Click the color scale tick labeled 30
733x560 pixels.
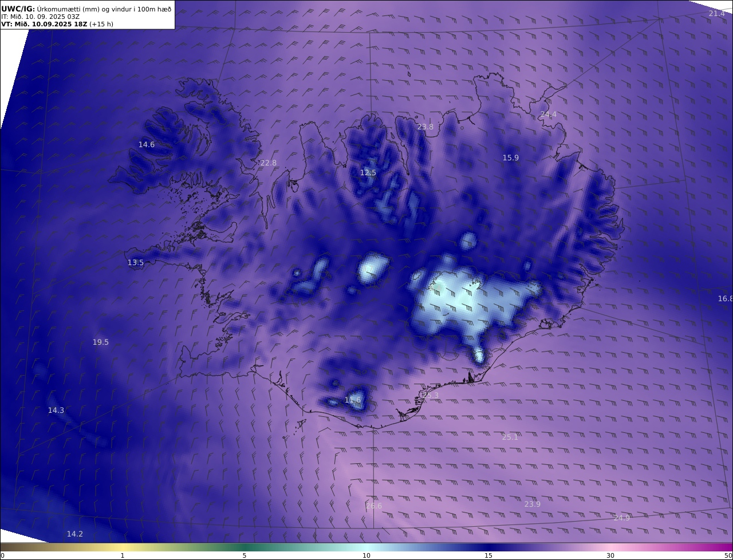click(610, 555)
